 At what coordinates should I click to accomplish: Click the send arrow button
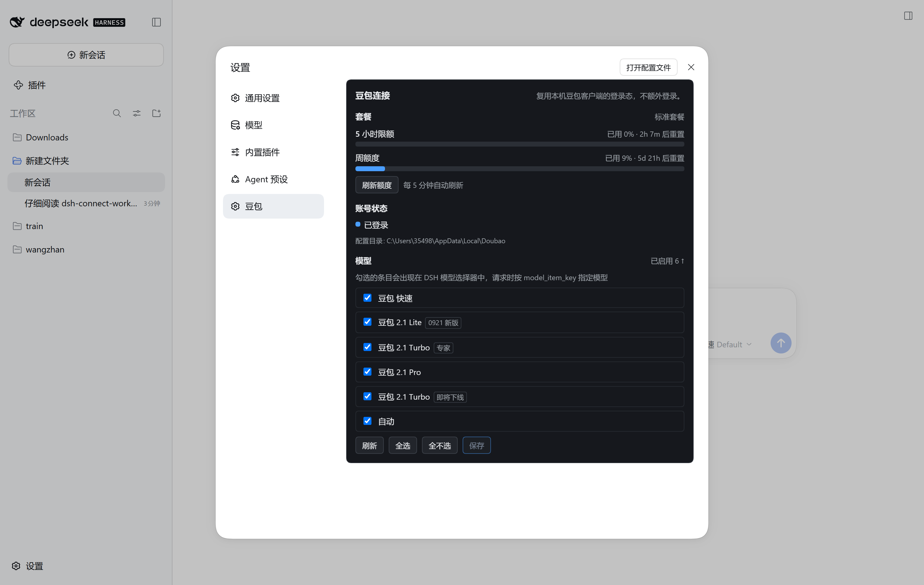(780, 343)
